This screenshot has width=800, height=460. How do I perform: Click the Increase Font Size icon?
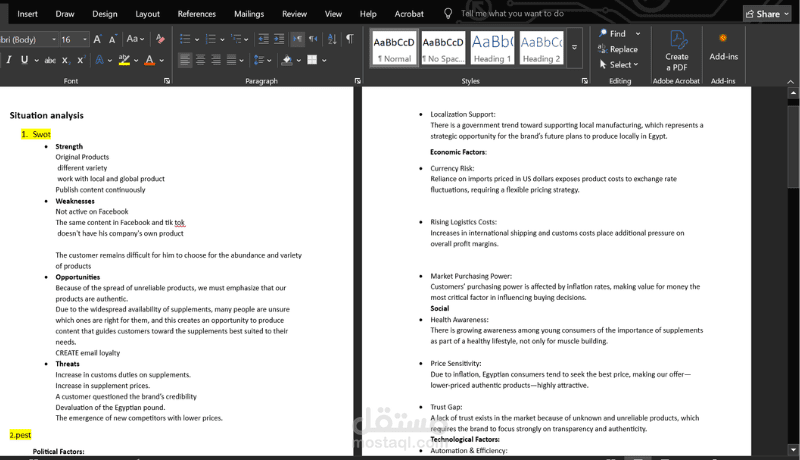(97, 39)
